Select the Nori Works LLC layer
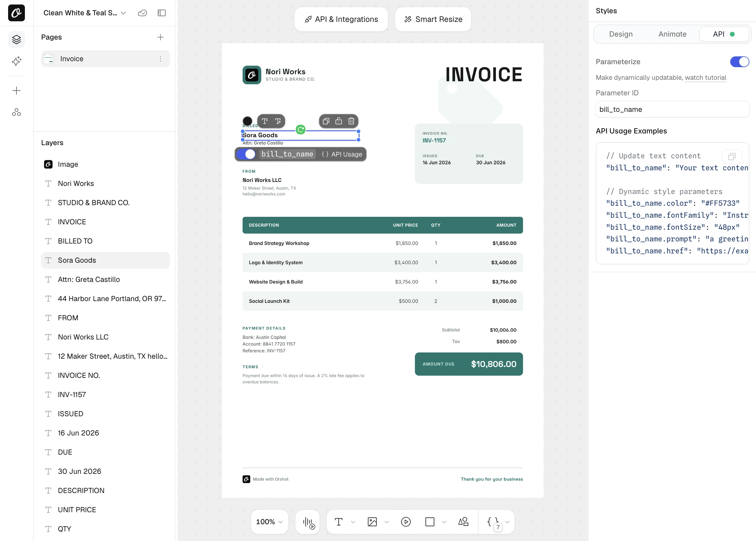The width and height of the screenshot is (756, 541). point(105,337)
